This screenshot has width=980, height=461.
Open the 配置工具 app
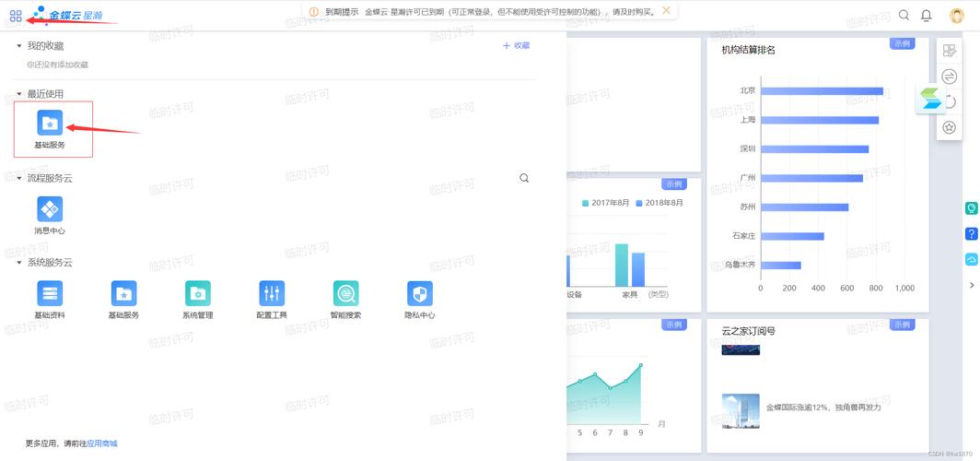272,301
